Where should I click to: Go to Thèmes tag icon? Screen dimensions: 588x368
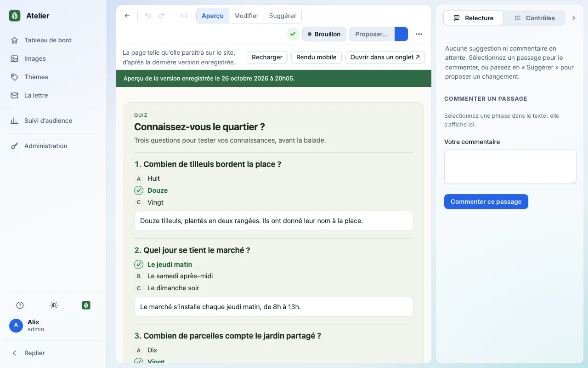pos(15,77)
